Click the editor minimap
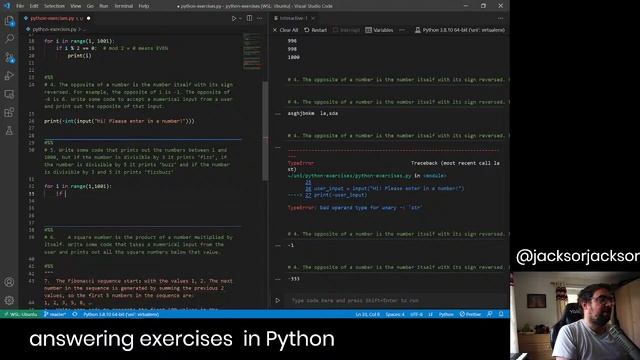The height and width of the screenshot is (360, 640). point(252,51)
